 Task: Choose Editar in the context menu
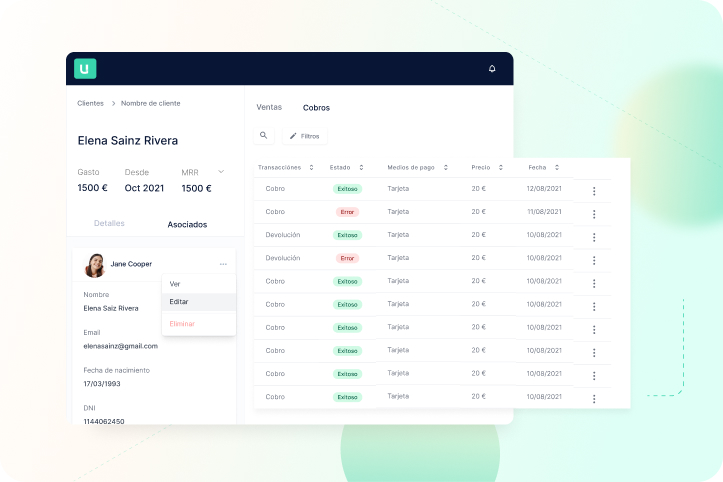(199, 302)
